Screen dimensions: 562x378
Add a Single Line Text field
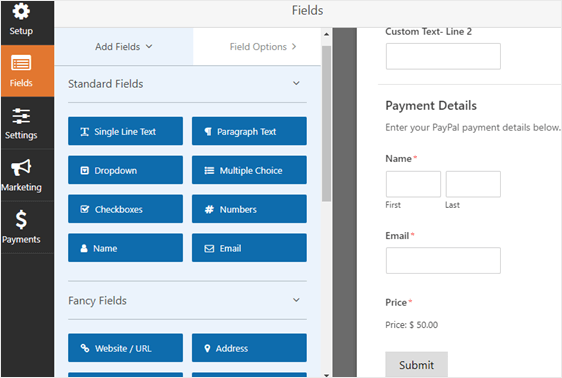[125, 131]
